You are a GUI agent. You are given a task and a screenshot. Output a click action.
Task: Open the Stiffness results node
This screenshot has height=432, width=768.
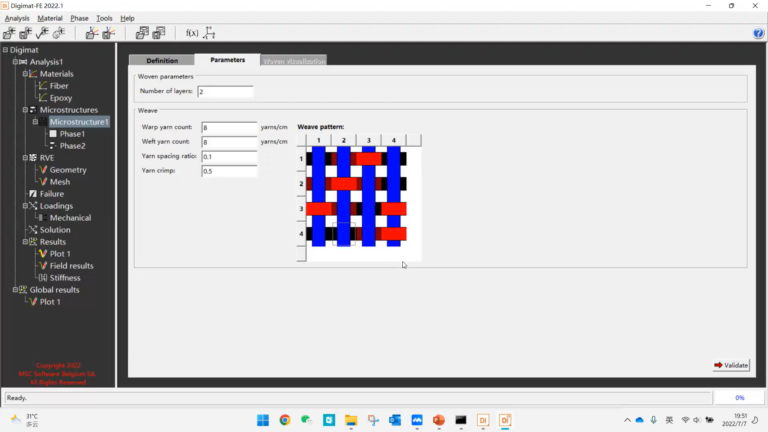(65, 278)
